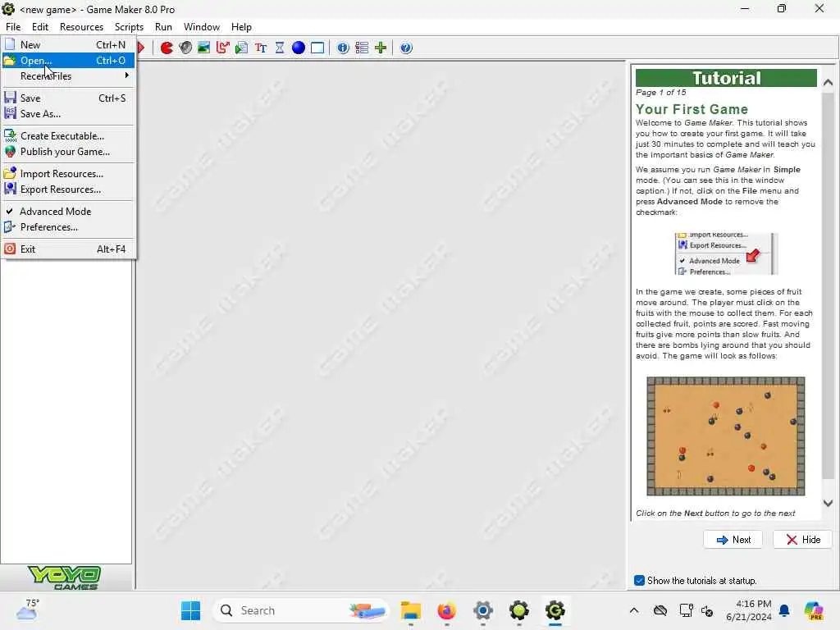Click the Page 1 of 15 text
Screen dimensions: 840x630
660,92
